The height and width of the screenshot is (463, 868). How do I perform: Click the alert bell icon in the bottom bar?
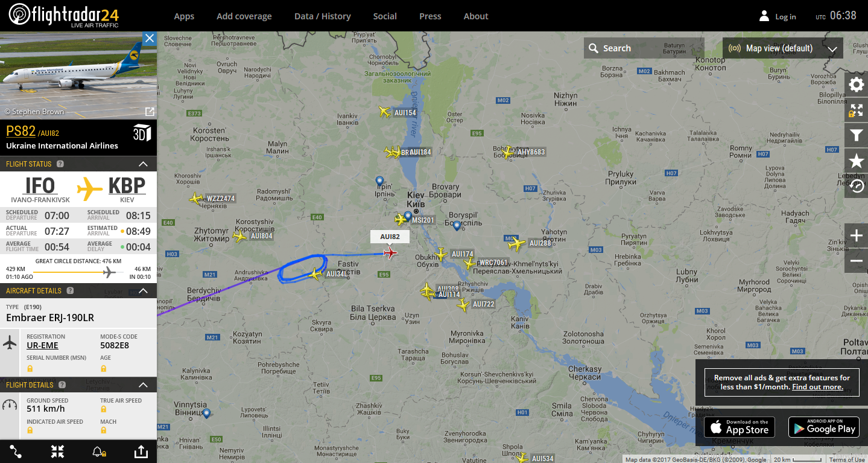(x=98, y=451)
